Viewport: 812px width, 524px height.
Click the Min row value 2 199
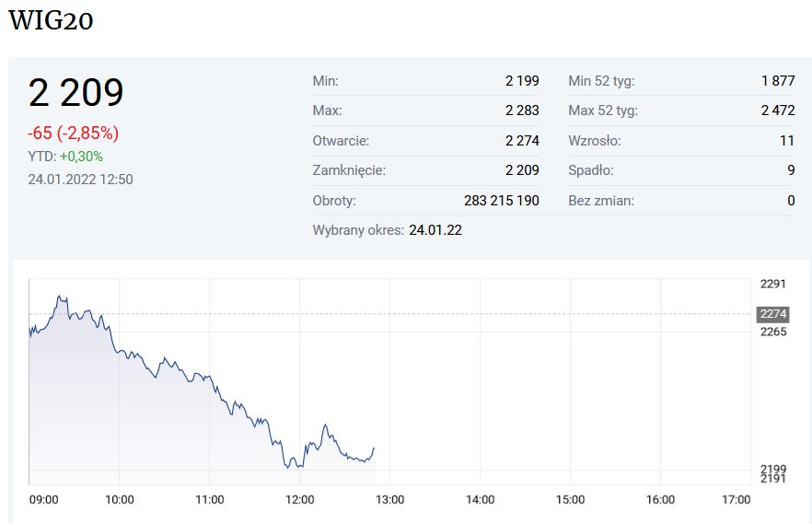(x=522, y=81)
